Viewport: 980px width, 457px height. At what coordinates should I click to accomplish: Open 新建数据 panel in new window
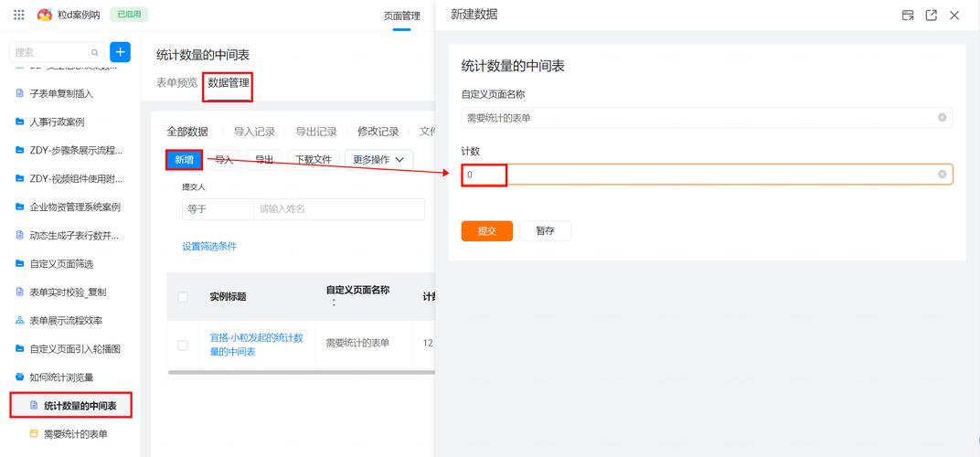pos(932,16)
